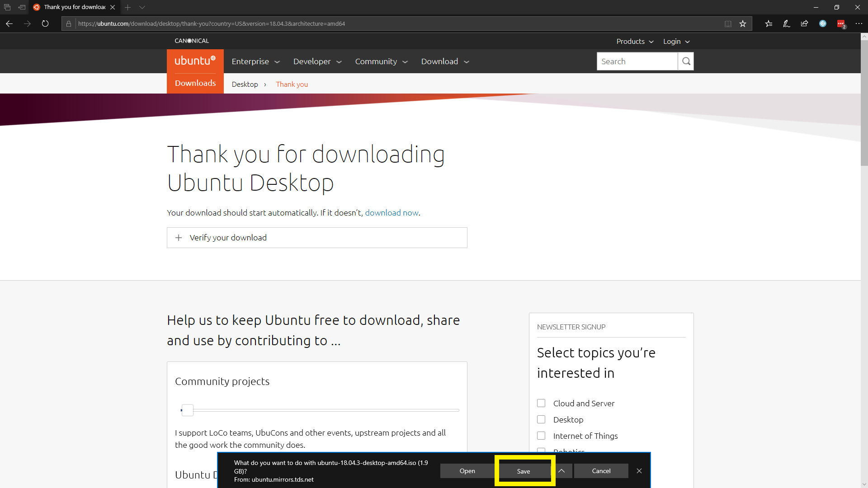
Task: Expand the Enterprise menu
Action: [256, 61]
